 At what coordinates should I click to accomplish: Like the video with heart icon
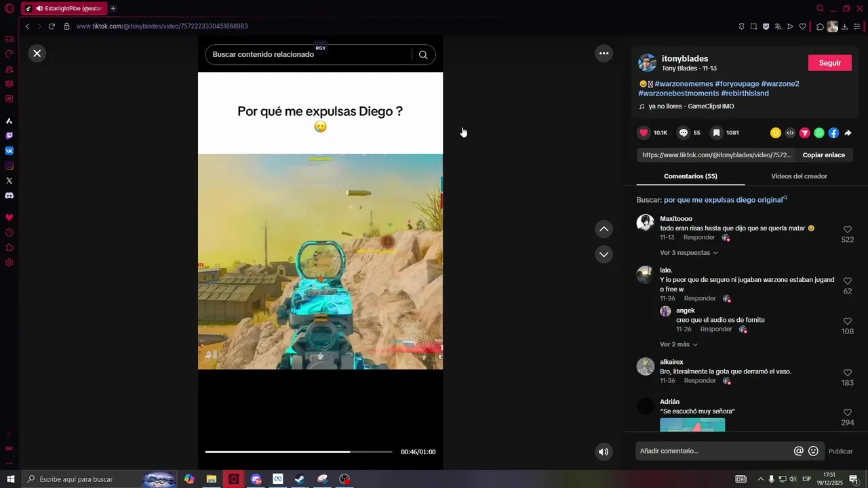pyautogui.click(x=644, y=133)
